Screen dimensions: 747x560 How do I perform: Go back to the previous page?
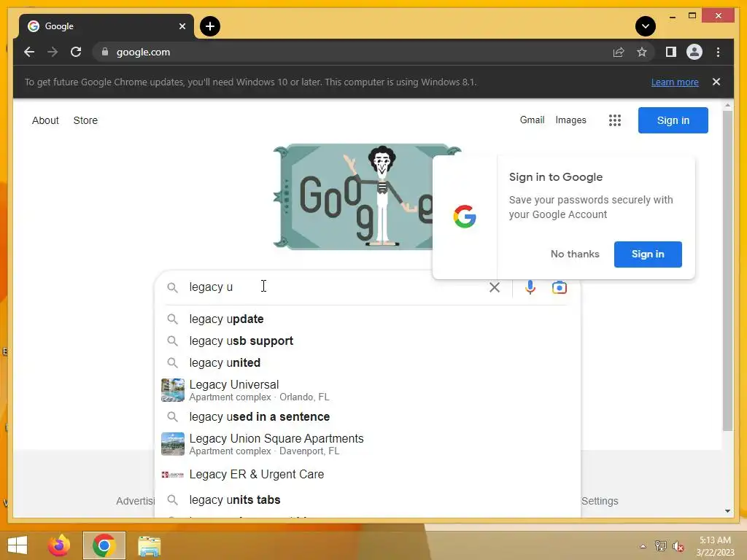pos(29,52)
